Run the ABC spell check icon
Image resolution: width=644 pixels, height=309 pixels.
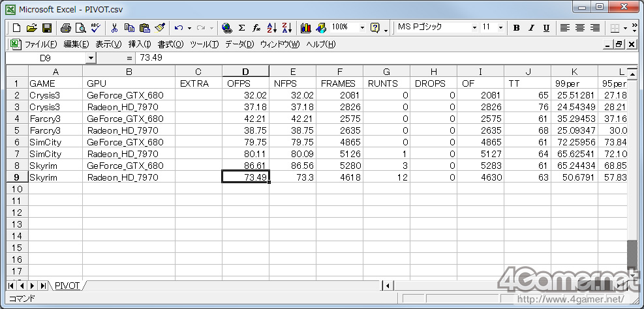[x=96, y=28]
